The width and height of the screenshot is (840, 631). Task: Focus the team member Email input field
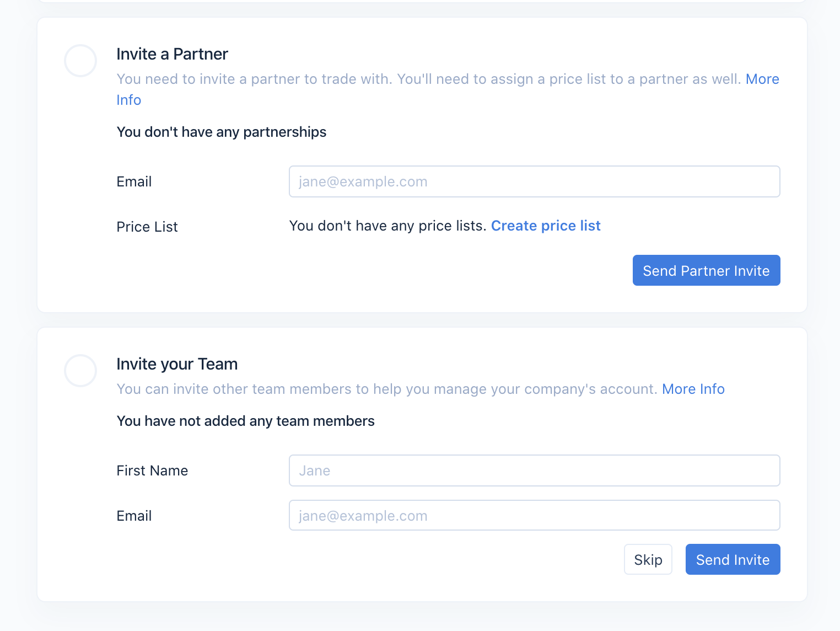534,516
